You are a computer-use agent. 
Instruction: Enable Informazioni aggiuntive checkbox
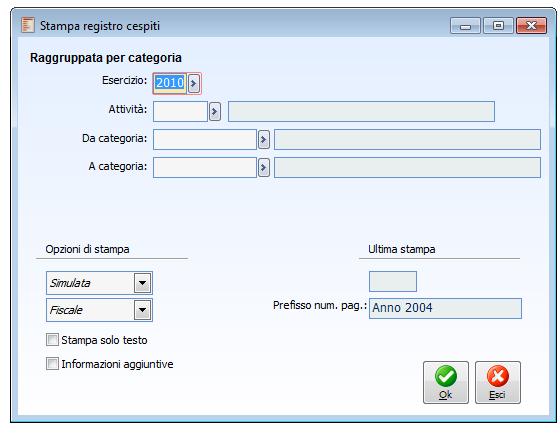tap(52, 364)
